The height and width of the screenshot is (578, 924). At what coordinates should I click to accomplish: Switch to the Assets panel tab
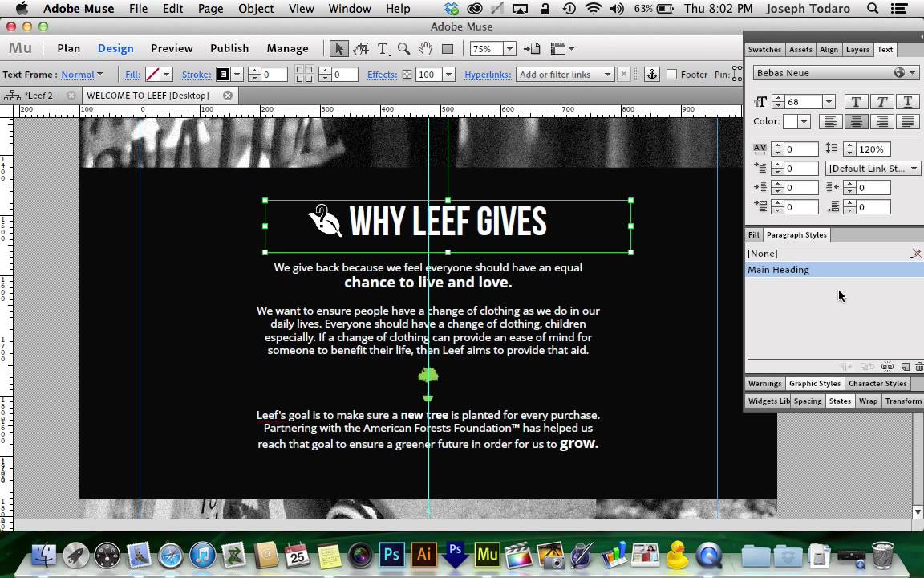coord(800,50)
